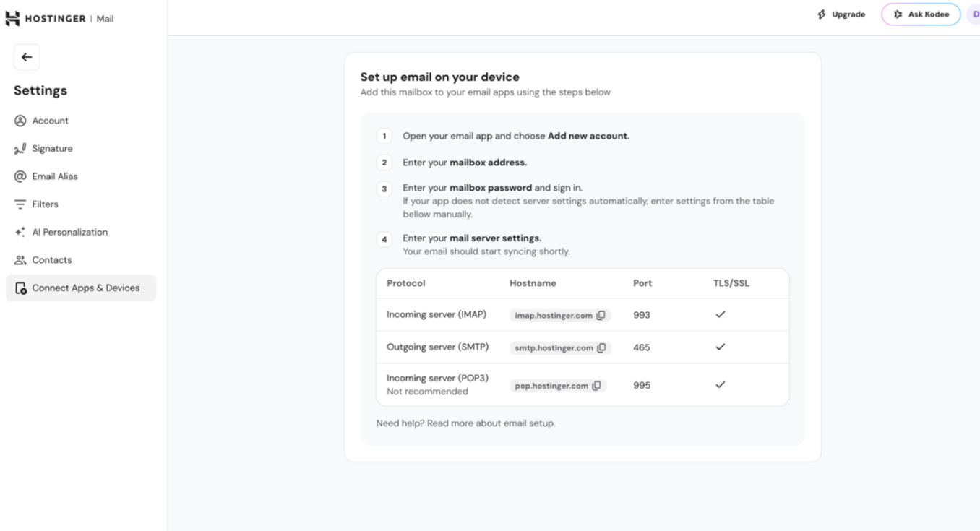Image resolution: width=980 pixels, height=531 pixels.
Task: Open the Account settings page
Action: 50,121
